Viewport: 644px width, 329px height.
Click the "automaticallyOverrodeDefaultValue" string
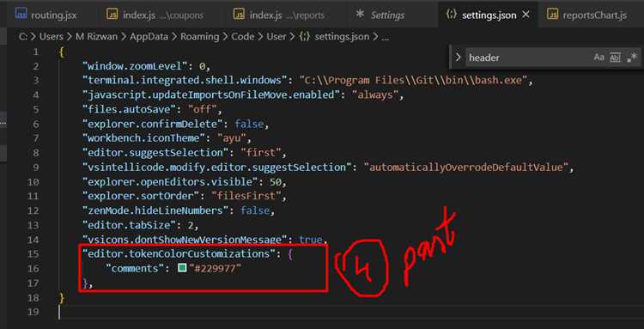(x=465, y=168)
